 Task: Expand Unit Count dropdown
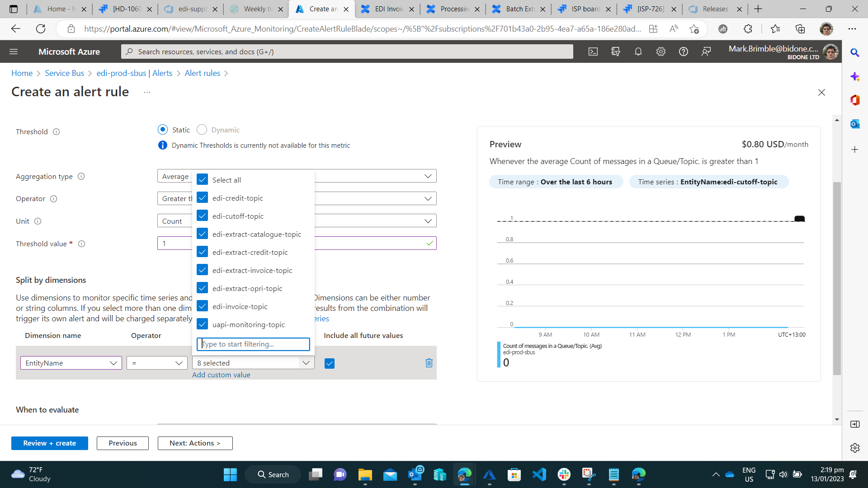click(x=428, y=221)
